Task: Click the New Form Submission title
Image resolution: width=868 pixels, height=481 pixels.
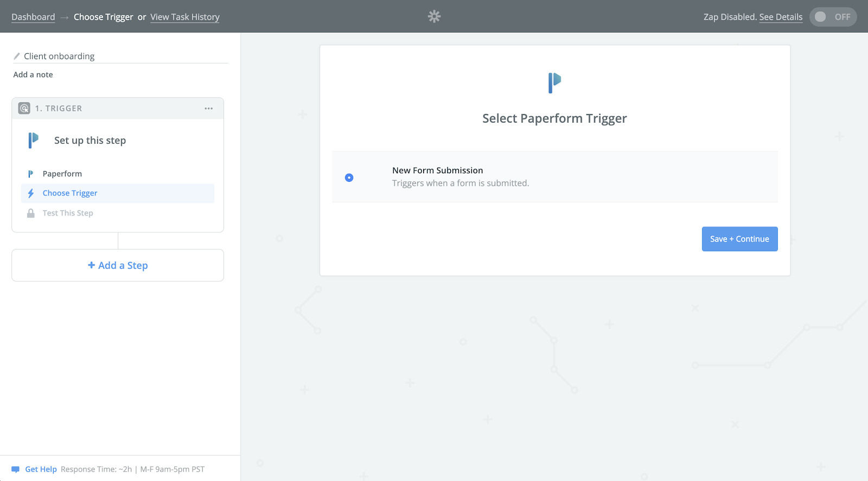Action: click(437, 170)
